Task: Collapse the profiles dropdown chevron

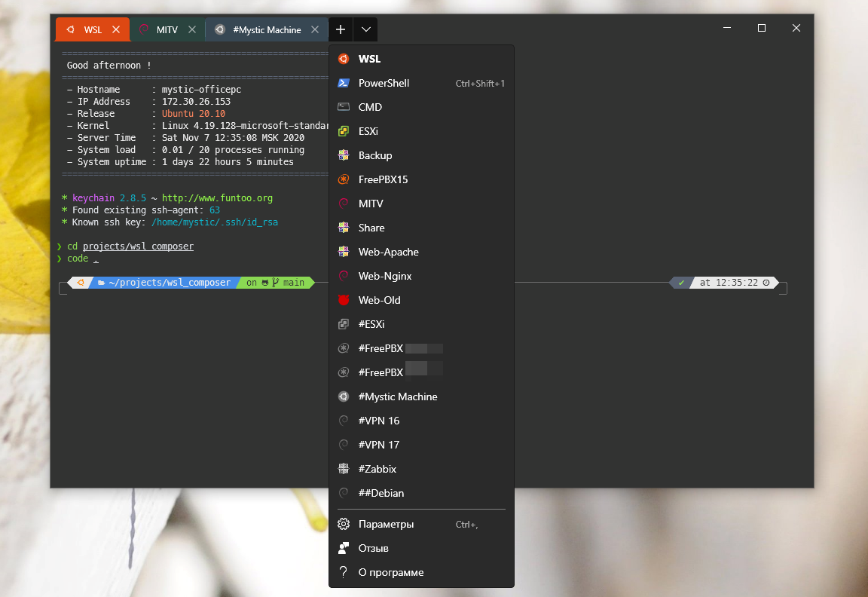Action: [366, 30]
